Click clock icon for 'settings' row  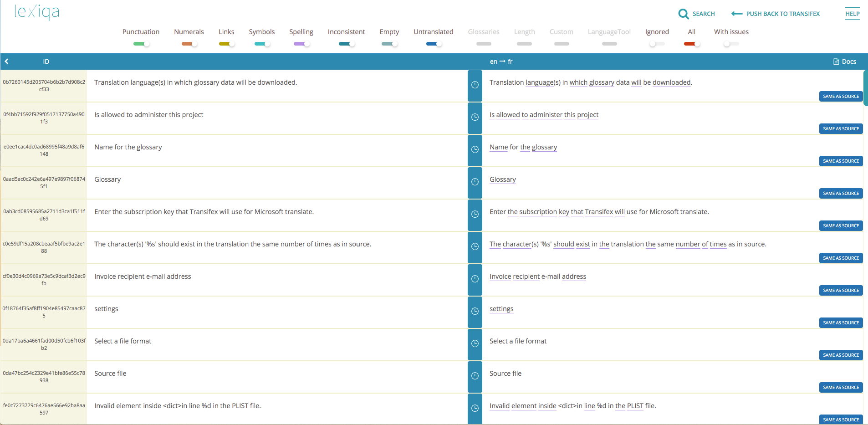475,312
